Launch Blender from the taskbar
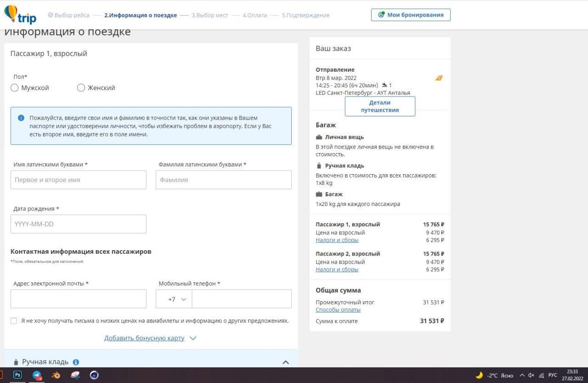The width and height of the screenshot is (588, 383). click(56, 375)
